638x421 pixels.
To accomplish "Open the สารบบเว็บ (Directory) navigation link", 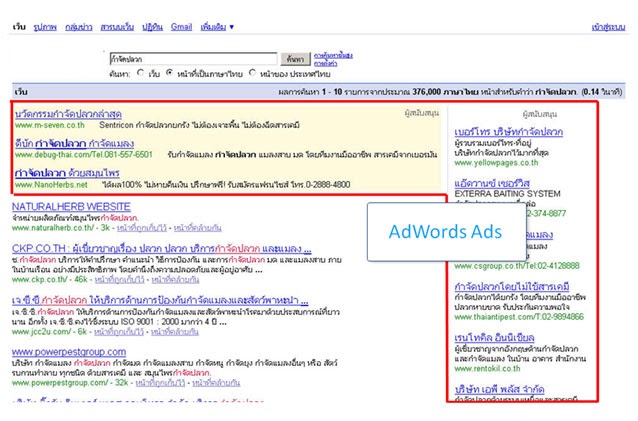I will [x=117, y=27].
